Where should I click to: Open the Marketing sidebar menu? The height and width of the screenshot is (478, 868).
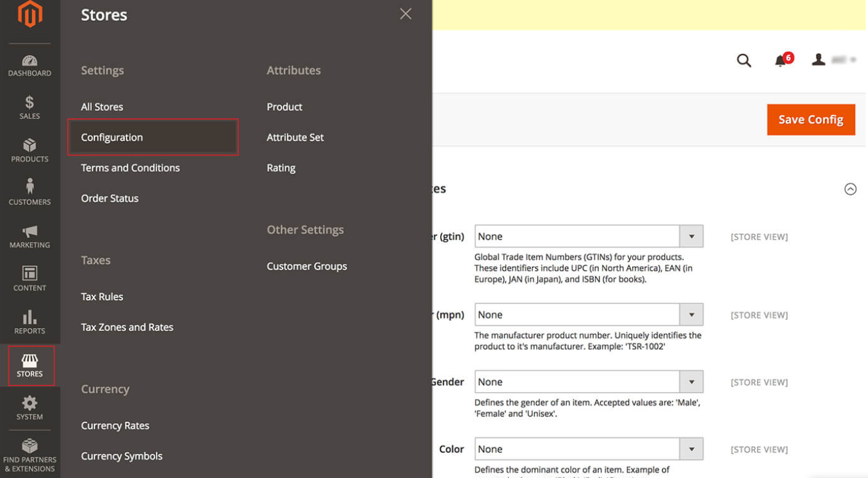(x=30, y=236)
